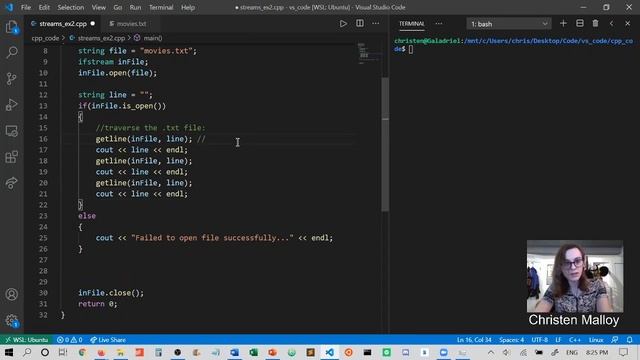Viewport: 640px width, 360px height.
Task: Change encoding via UTF-8 status item
Action: coord(540,340)
